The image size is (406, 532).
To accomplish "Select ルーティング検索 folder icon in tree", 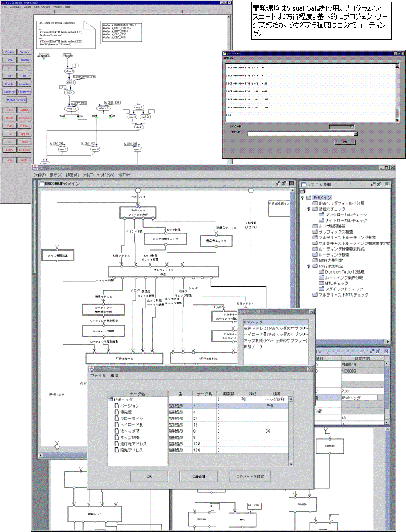I will click(x=315, y=255).
